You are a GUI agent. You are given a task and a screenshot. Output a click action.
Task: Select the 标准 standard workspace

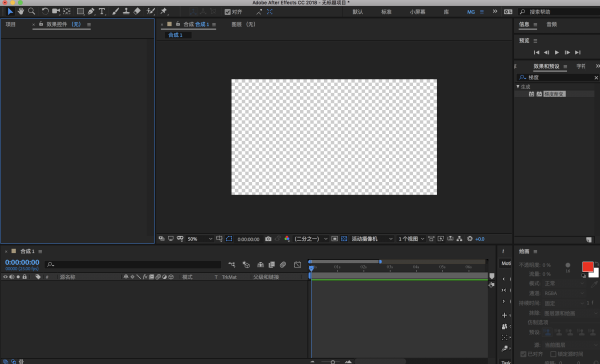(x=386, y=12)
